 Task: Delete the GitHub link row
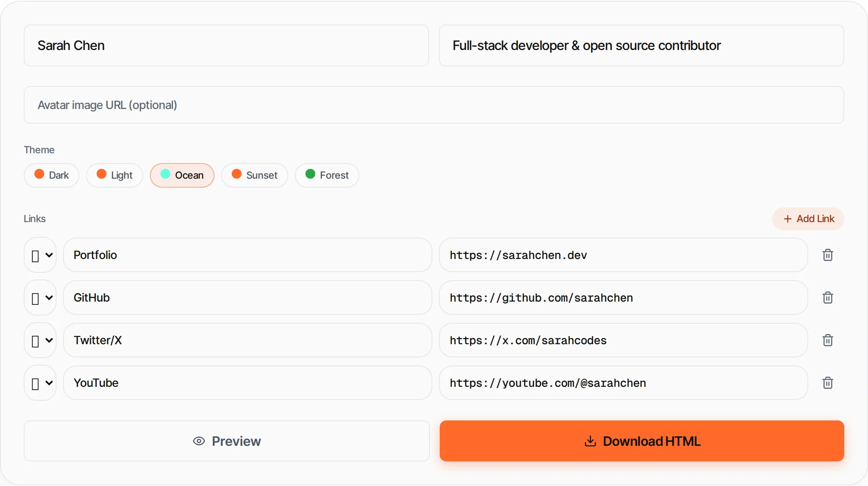click(827, 298)
